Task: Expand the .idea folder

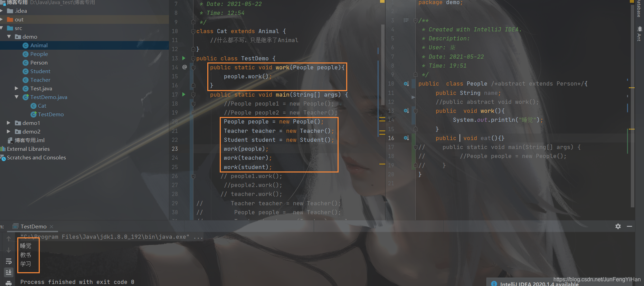Action: pyautogui.click(x=1, y=11)
